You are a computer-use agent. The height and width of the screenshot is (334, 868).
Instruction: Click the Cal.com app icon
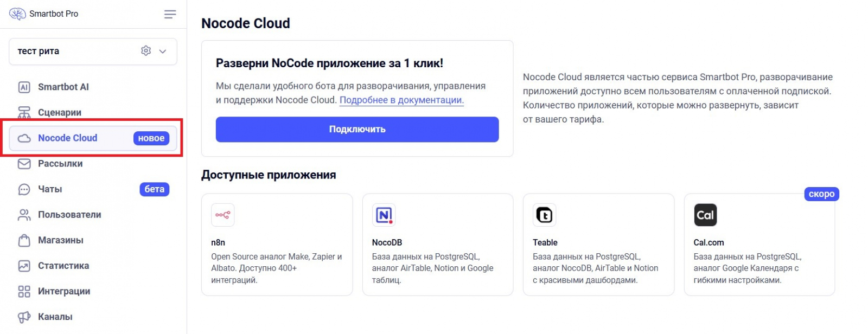coord(705,215)
